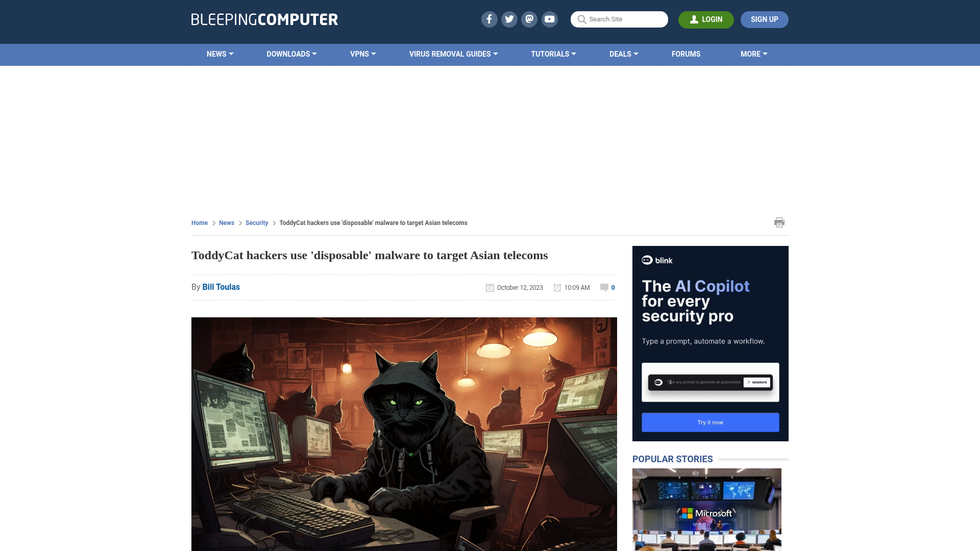The width and height of the screenshot is (980, 551).
Task: Expand the VIRUS REMOVAL GUIDES dropdown
Action: (x=454, y=54)
